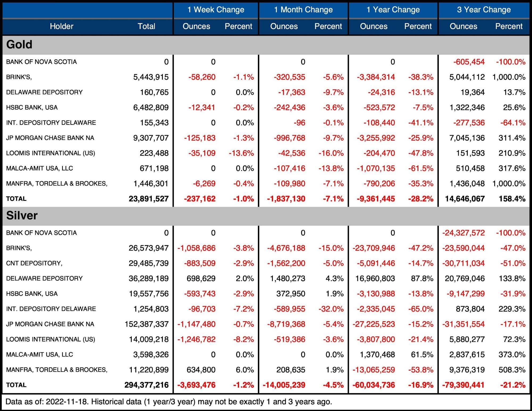Select the 3 Year Change header
532x411 pixels.
point(484,10)
